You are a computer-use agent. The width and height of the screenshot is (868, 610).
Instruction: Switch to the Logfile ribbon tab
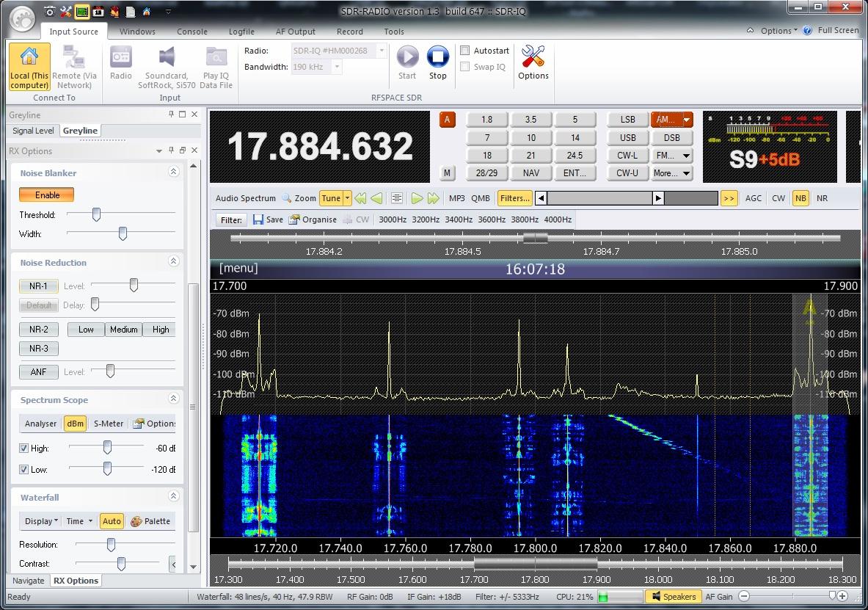coord(241,32)
